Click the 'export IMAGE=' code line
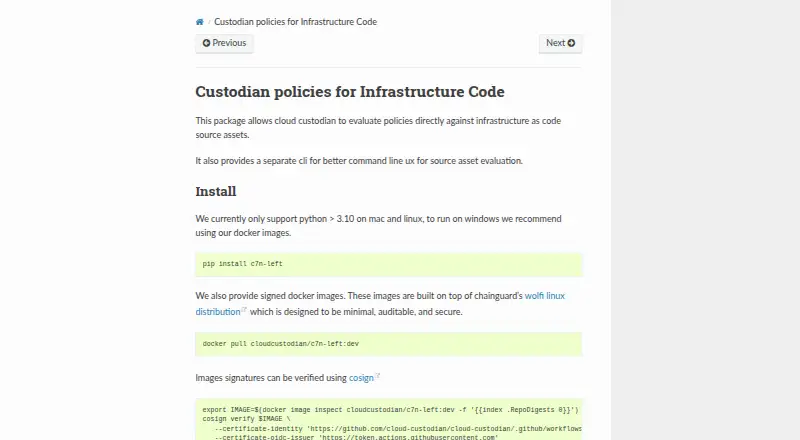 [390, 410]
